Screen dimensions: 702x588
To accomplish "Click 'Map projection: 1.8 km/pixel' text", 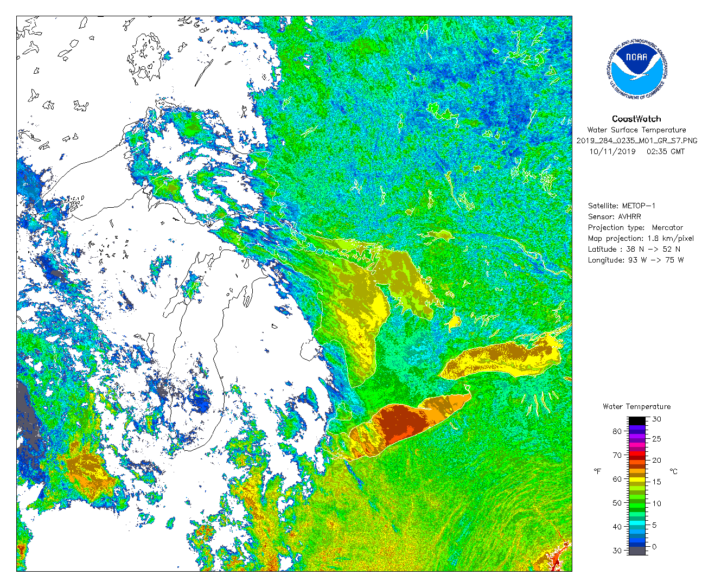I will pyautogui.click(x=641, y=239).
